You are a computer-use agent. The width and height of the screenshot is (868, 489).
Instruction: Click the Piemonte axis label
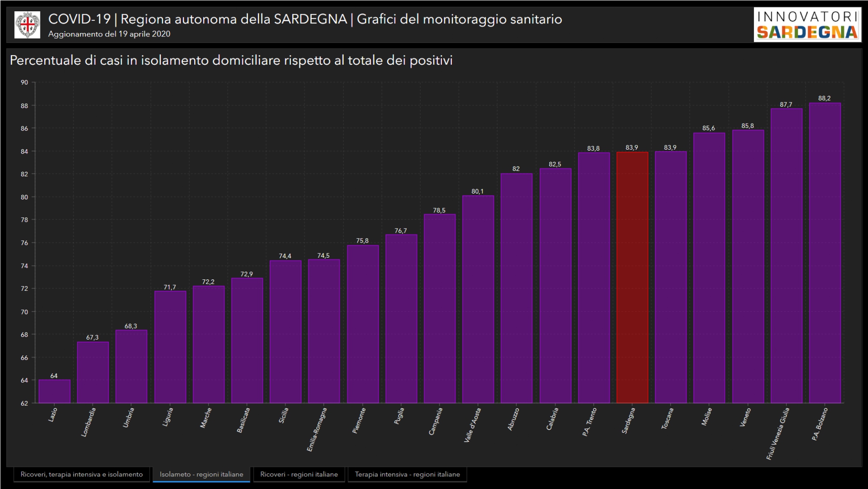click(359, 420)
